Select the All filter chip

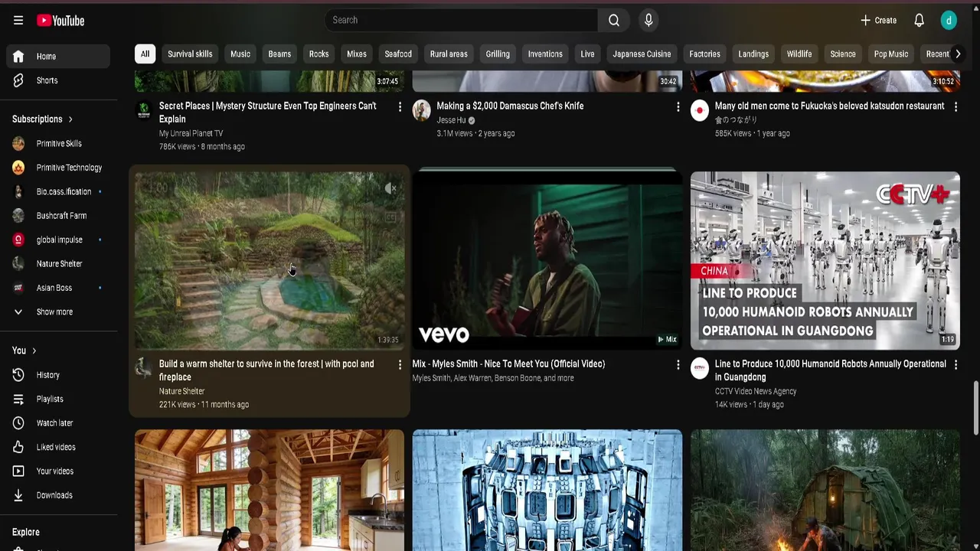[x=145, y=54]
